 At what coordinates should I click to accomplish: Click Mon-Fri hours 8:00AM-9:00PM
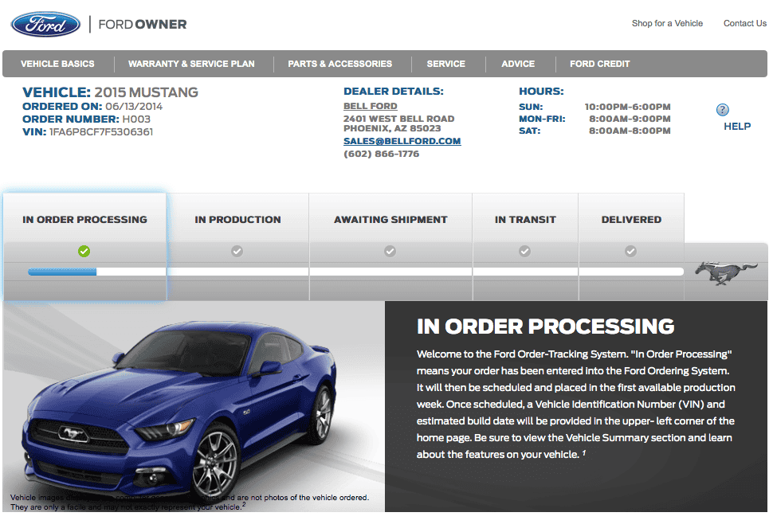[630, 119]
